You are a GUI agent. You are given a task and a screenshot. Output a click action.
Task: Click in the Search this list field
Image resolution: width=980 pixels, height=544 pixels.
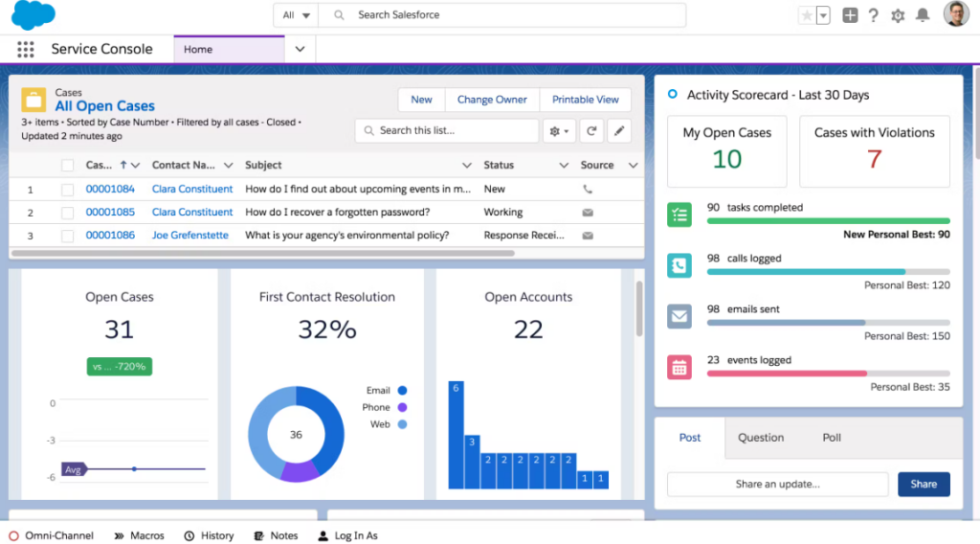[x=447, y=130]
